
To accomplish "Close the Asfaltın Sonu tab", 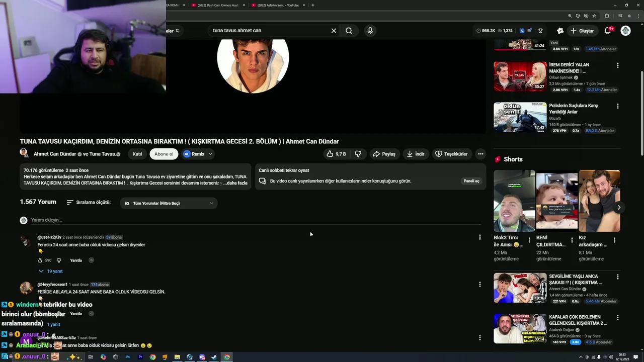I will (304, 5).
